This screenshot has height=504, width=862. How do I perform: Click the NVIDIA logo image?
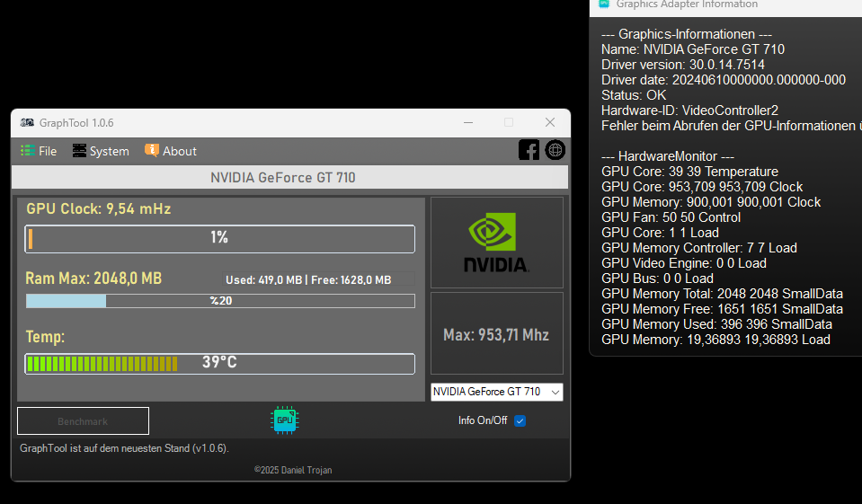pyautogui.click(x=497, y=243)
